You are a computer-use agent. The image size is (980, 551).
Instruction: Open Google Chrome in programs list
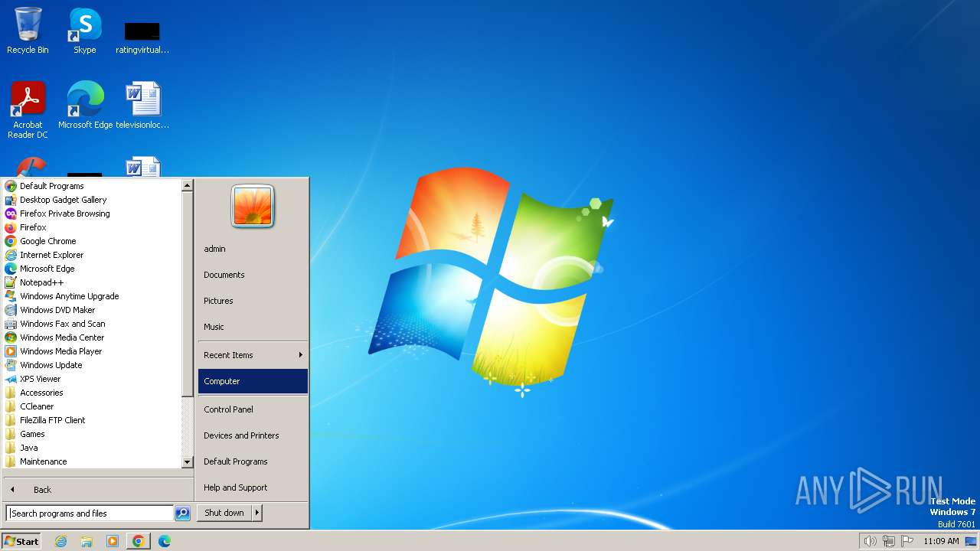click(x=48, y=241)
